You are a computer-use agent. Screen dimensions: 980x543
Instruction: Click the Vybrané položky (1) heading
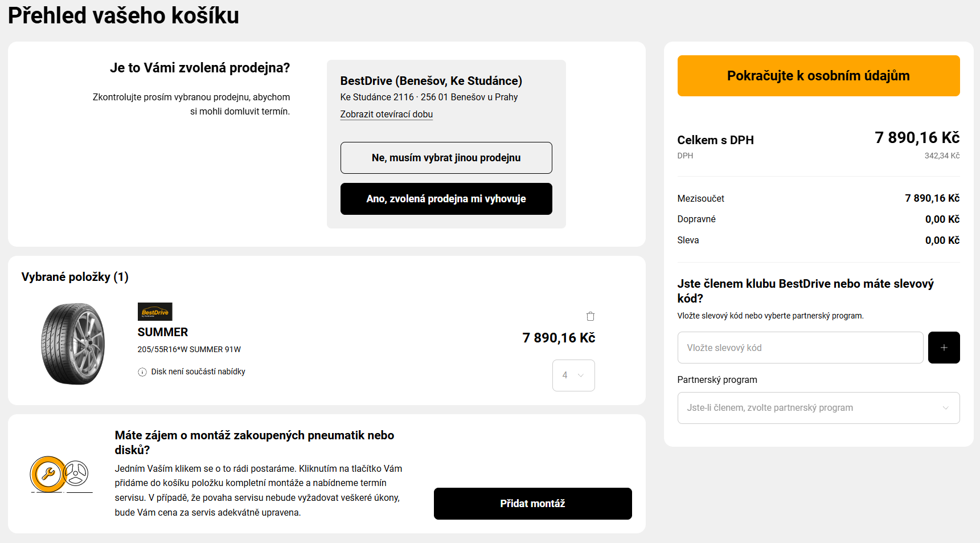(75, 277)
